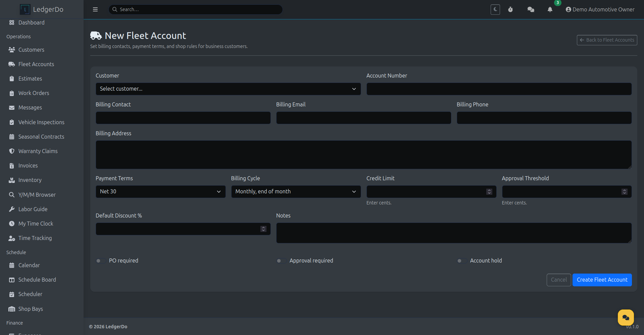The image size is (644, 335).
Task: Enable the Approval required switch
Action: [x=281, y=261]
